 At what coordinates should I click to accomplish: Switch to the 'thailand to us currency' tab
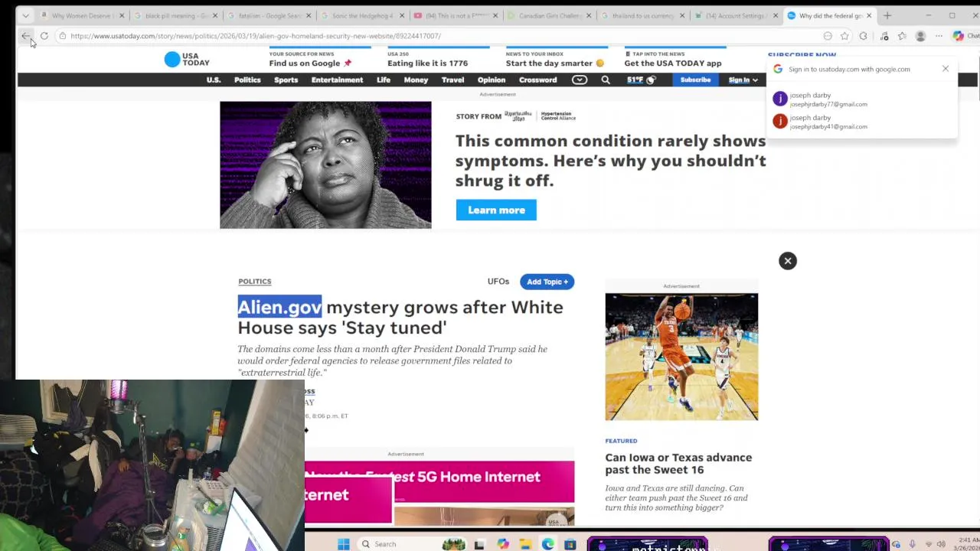tap(643, 15)
